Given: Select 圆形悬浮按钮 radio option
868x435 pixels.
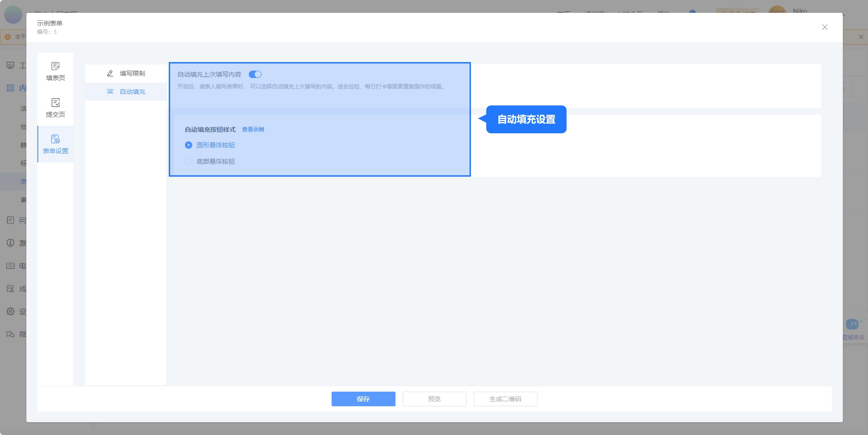Looking at the screenshot, I should tap(189, 145).
